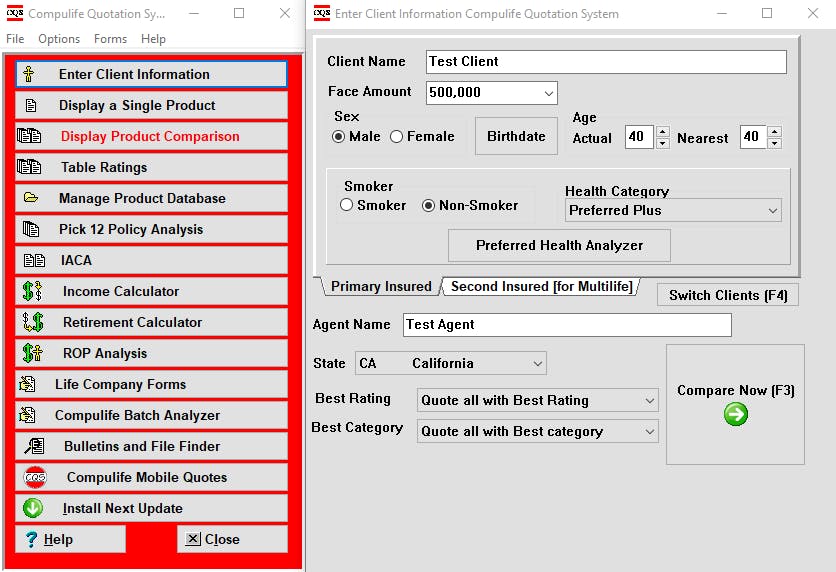Image resolution: width=836 pixels, height=572 pixels.
Task: Click the Actual age number field
Action: coord(639,137)
